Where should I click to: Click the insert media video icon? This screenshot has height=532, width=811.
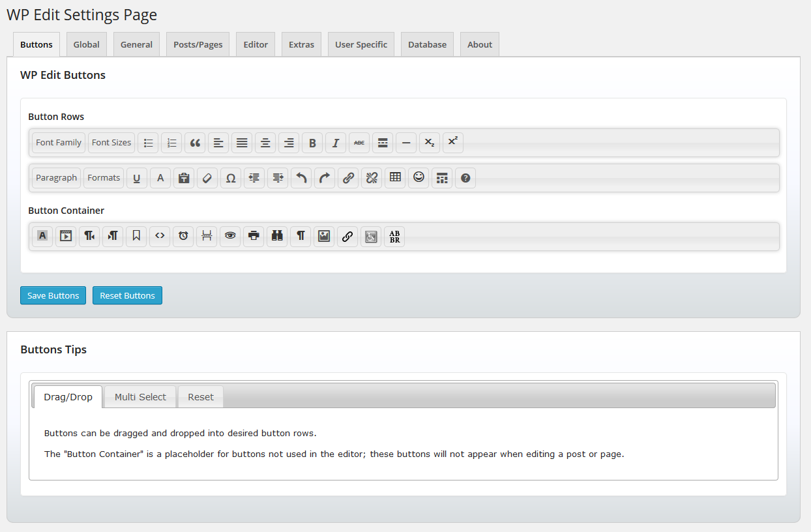(66, 237)
